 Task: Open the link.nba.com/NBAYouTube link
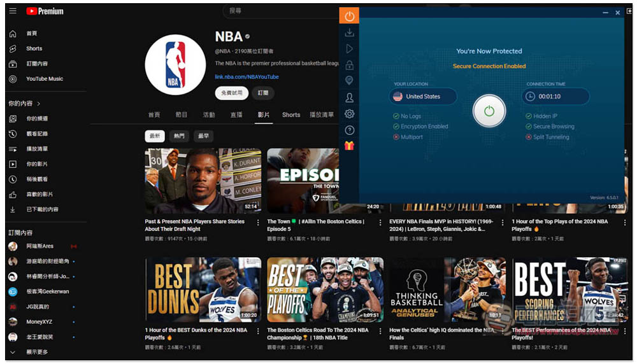pyautogui.click(x=247, y=77)
